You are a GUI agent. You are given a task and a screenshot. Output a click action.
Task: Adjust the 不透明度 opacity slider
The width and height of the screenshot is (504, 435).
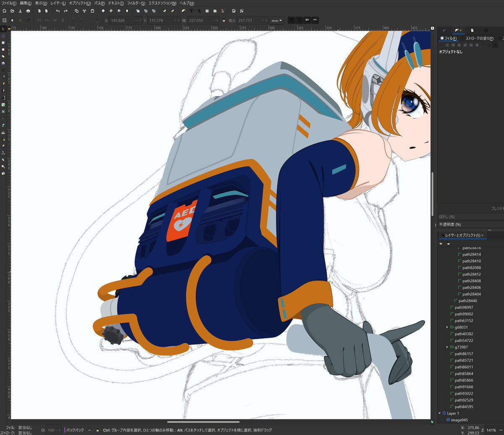[x=470, y=224]
